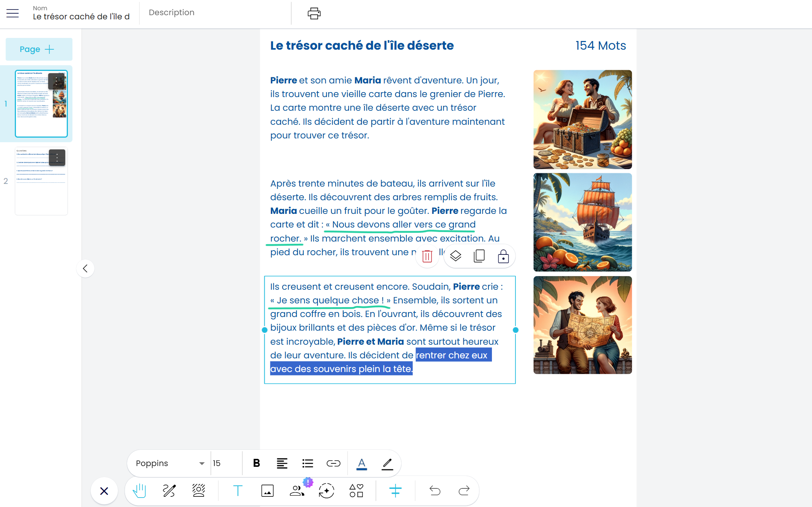Add a new page with Page + button
The height and width of the screenshot is (507, 812).
tap(39, 49)
